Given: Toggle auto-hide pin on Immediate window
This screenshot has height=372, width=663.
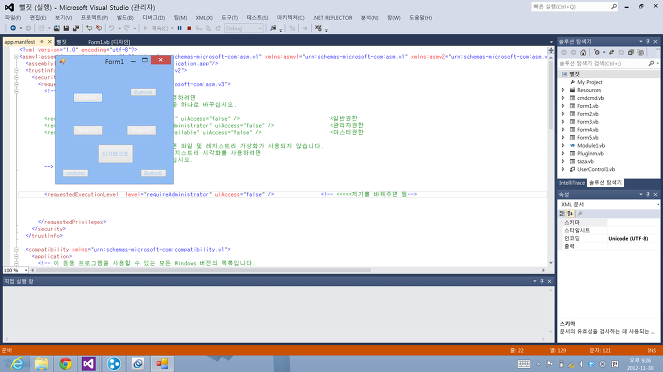Looking at the screenshot, I should [x=542, y=281].
